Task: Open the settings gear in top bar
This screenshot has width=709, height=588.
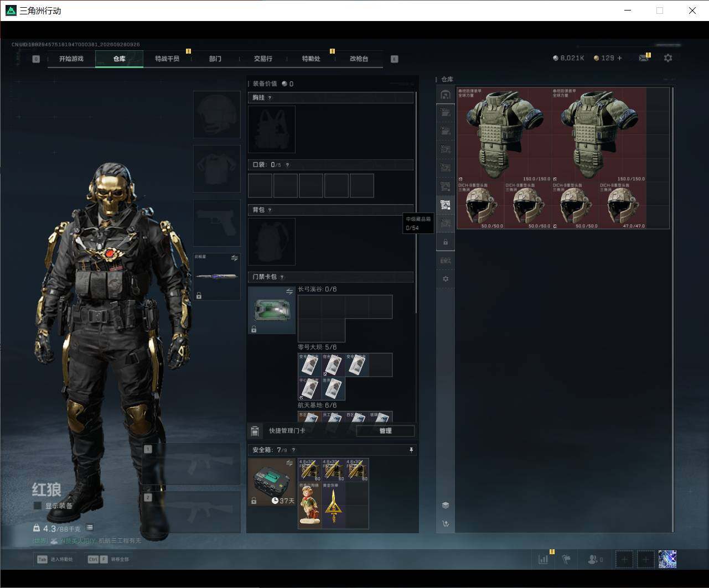Action: coord(668,58)
